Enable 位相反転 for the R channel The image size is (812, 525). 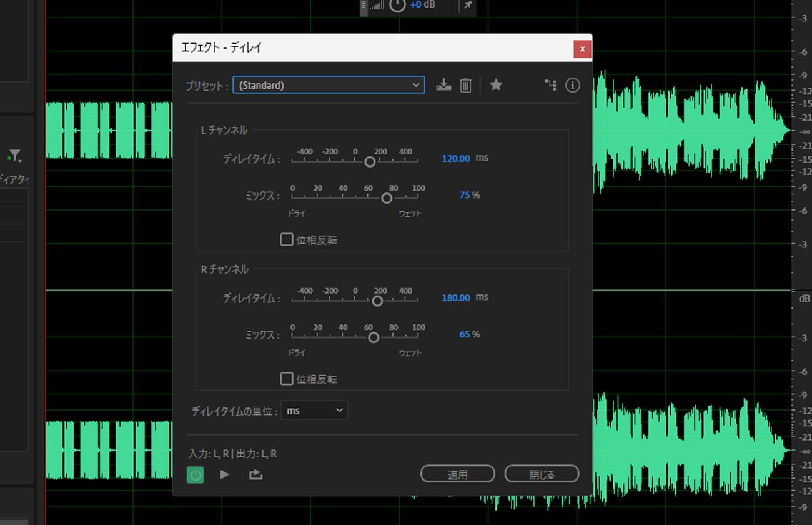pyautogui.click(x=287, y=379)
